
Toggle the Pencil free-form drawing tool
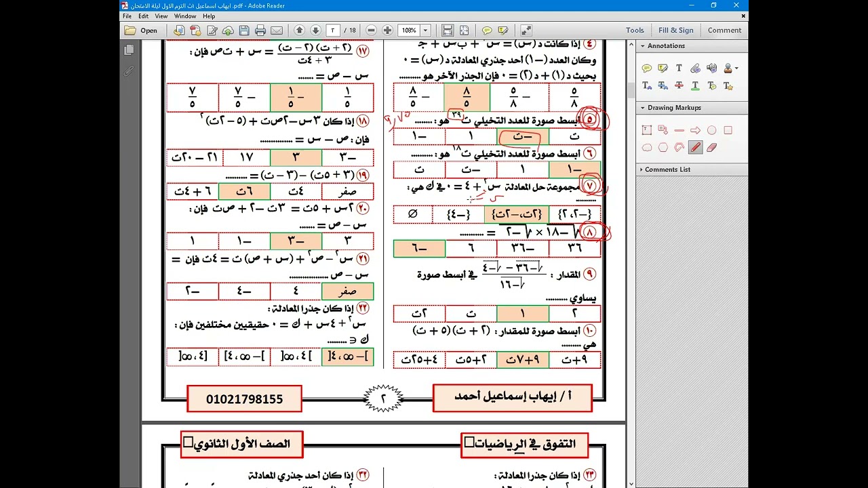695,147
